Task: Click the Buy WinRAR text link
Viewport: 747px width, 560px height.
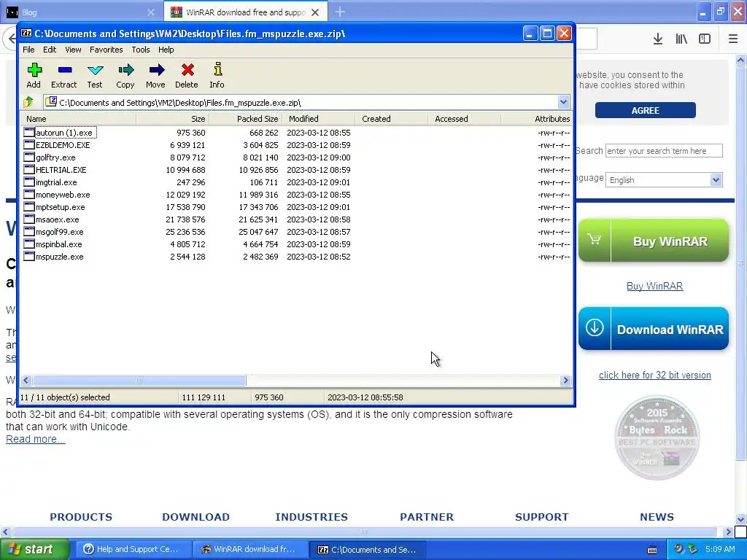Action: [654, 286]
